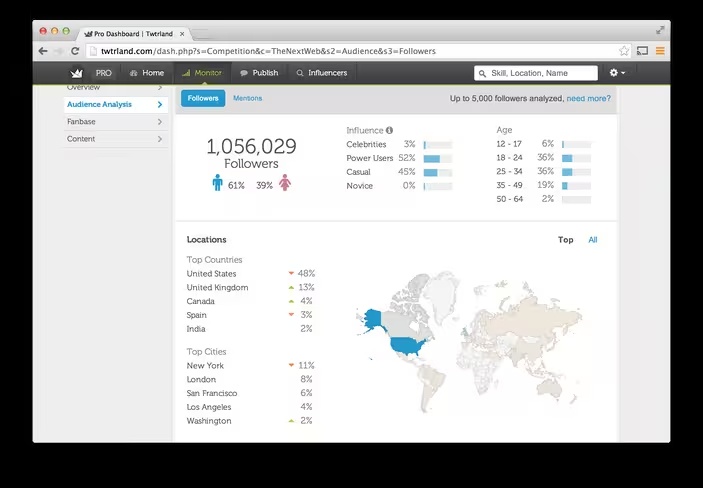Open the Publish navigation item
Screen dimensions: 703x488
259,73
